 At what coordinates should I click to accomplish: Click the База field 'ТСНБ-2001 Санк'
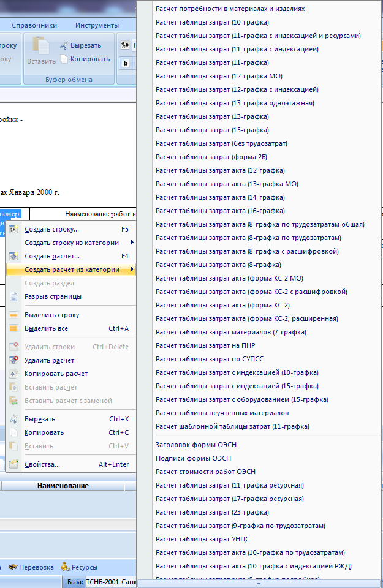pos(111,582)
